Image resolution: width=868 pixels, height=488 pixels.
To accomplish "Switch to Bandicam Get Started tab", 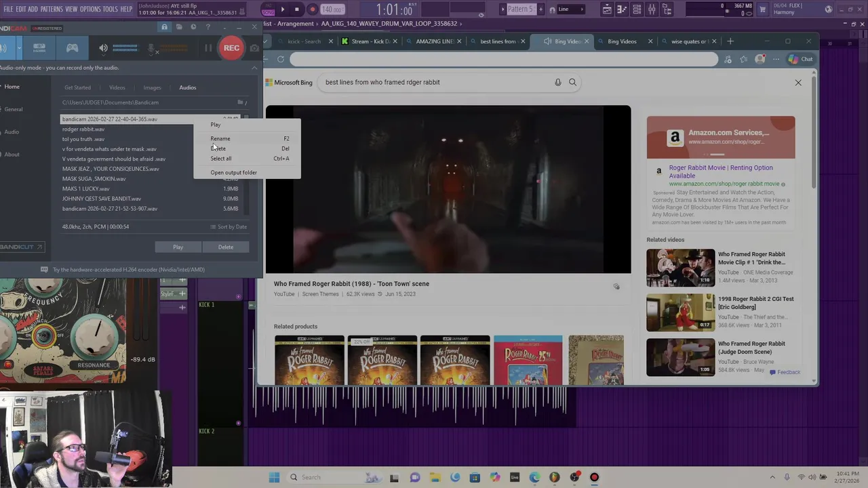I will (x=77, y=87).
